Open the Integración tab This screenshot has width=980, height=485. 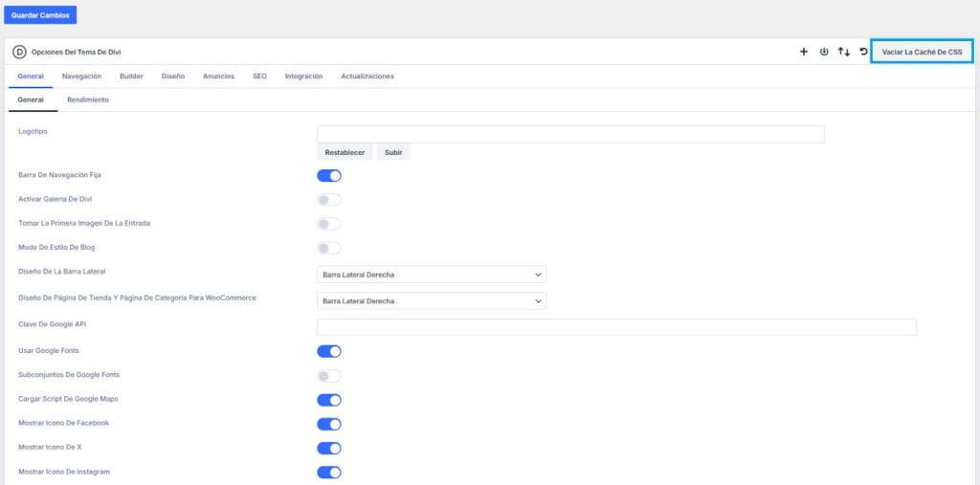click(303, 77)
